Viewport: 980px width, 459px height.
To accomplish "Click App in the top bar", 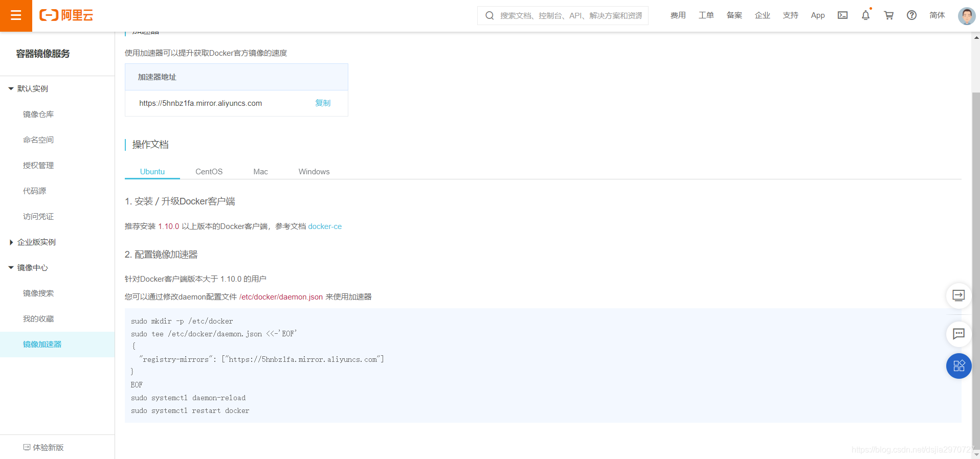I will 818,15.
